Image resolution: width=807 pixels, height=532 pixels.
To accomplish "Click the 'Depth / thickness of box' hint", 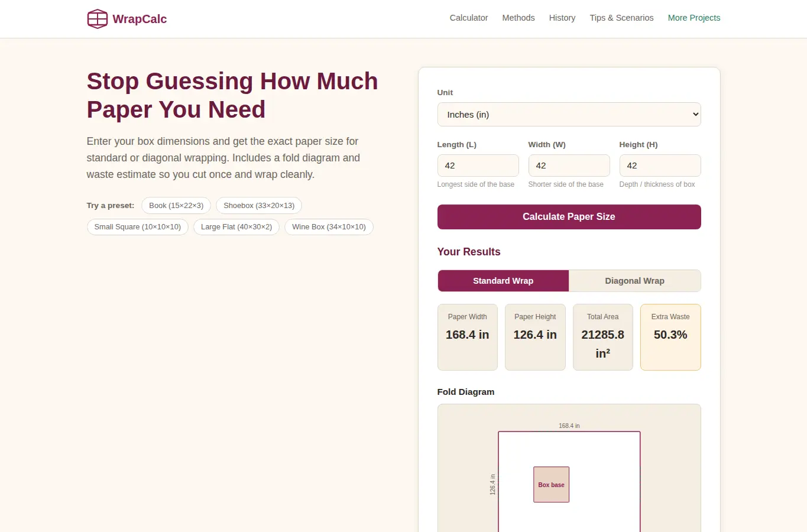I will tap(657, 184).
